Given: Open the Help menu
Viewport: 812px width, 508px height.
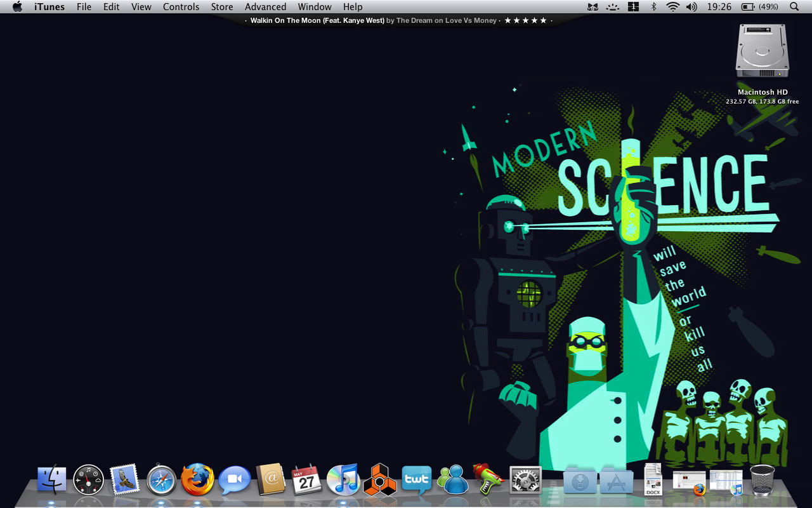Looking at the screenshot, I should [x=353, y=7].
